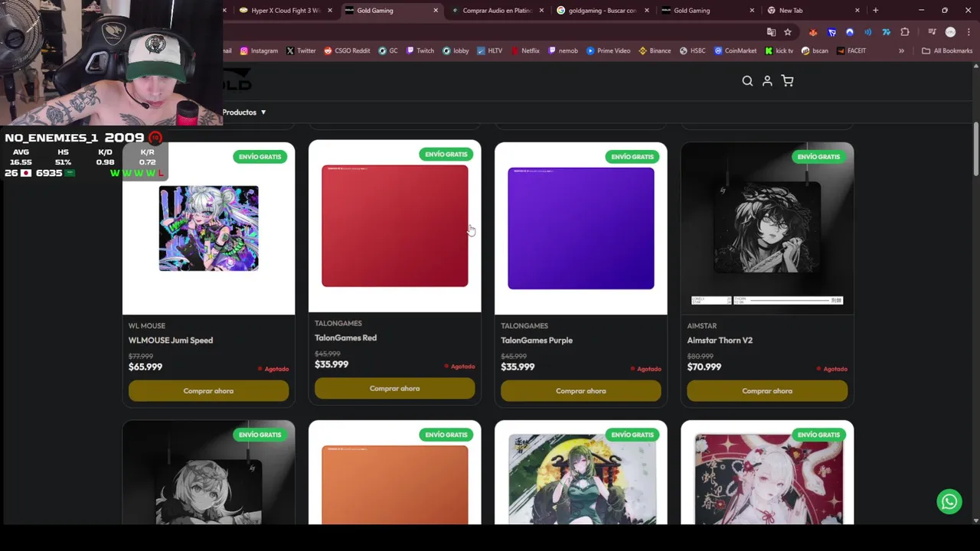Open the media control toolbar icon
This screenshot has width=980, height=551.
932,32
